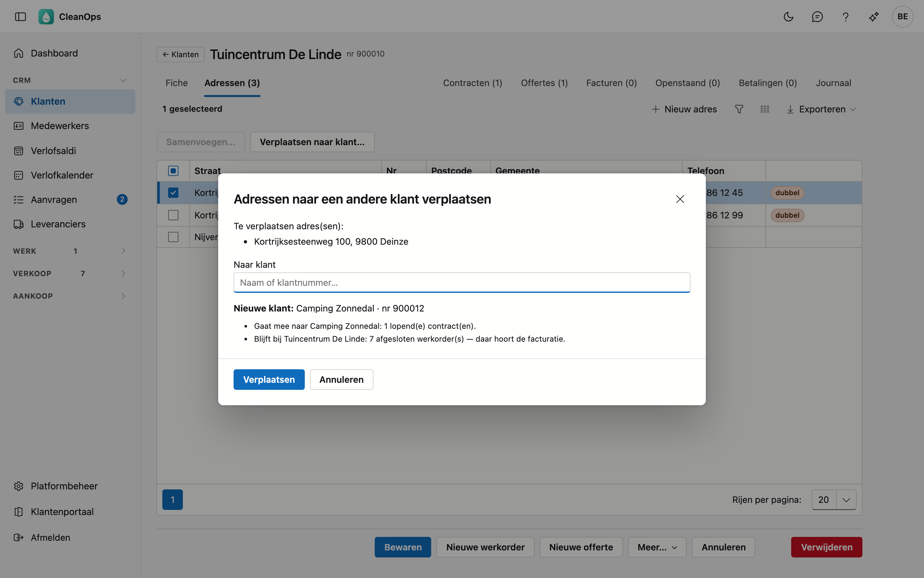Focus the Naar klant input field
Image resolution: width=924 pixels, height=578 pixels.
click(462, 283)
